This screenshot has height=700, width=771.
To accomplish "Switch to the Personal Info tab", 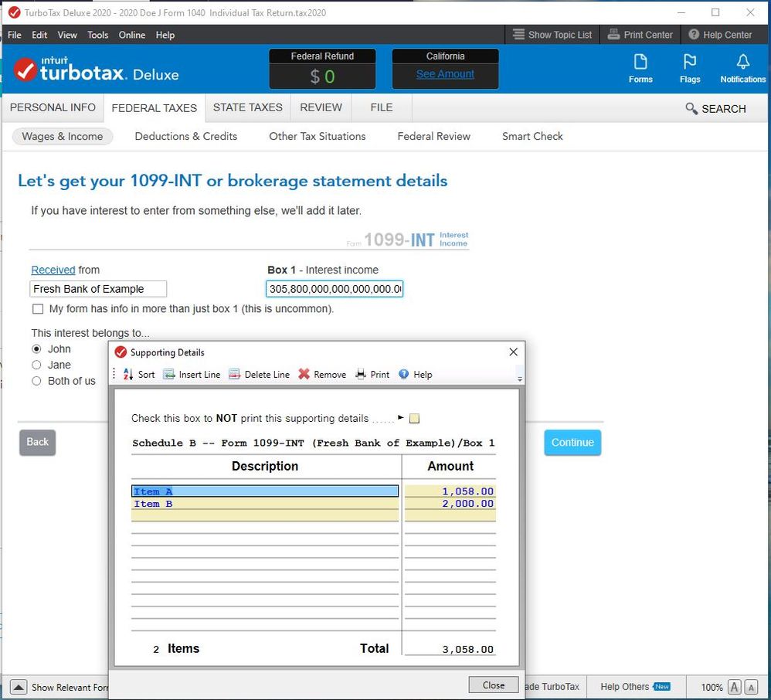I will [53, 107].
